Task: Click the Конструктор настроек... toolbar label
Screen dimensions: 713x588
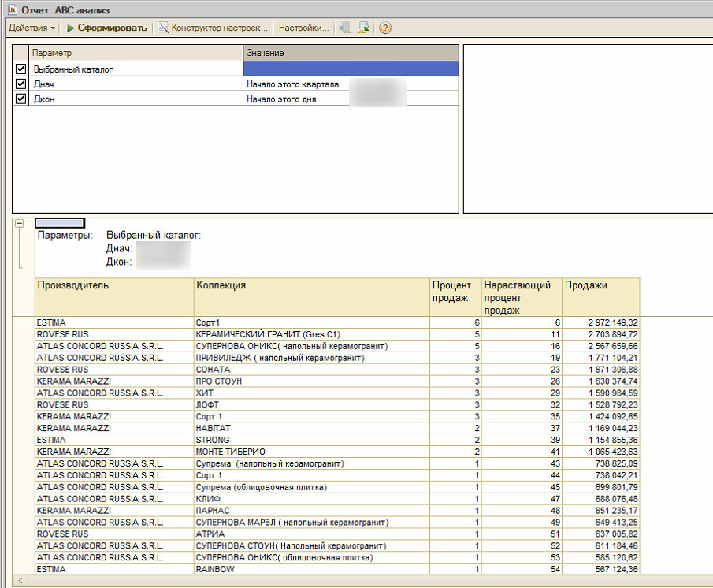Action: (221, 28)
